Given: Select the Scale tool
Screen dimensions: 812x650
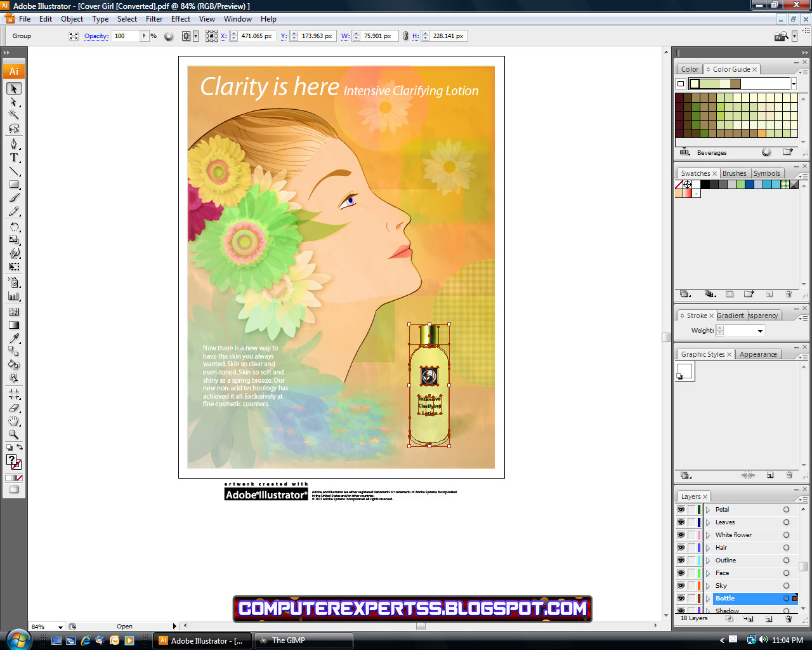Looking at the screenshot, I should [14, 240].
